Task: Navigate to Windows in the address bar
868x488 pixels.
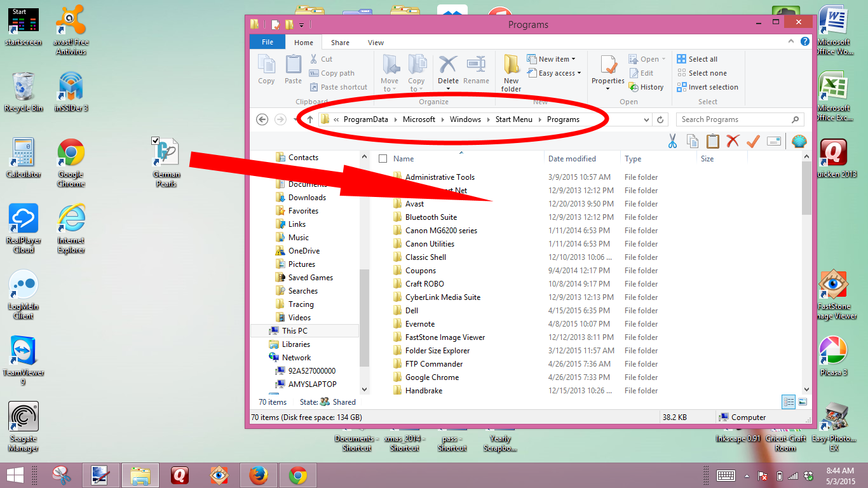Action: click(466, 119)
